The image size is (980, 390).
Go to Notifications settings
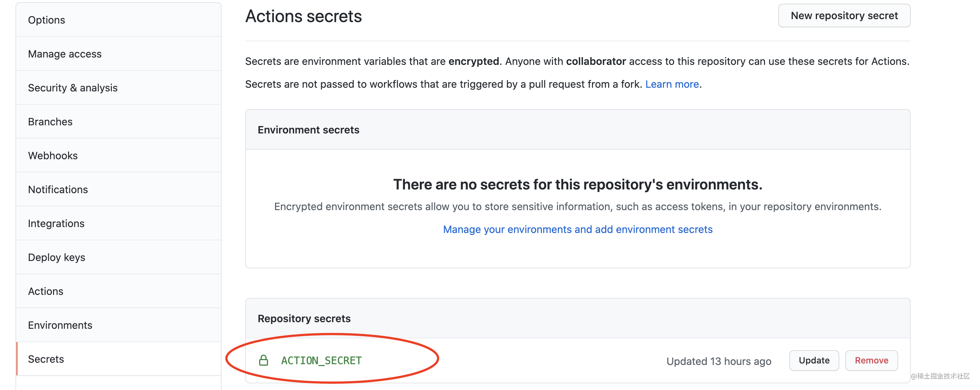pos(119,189)
